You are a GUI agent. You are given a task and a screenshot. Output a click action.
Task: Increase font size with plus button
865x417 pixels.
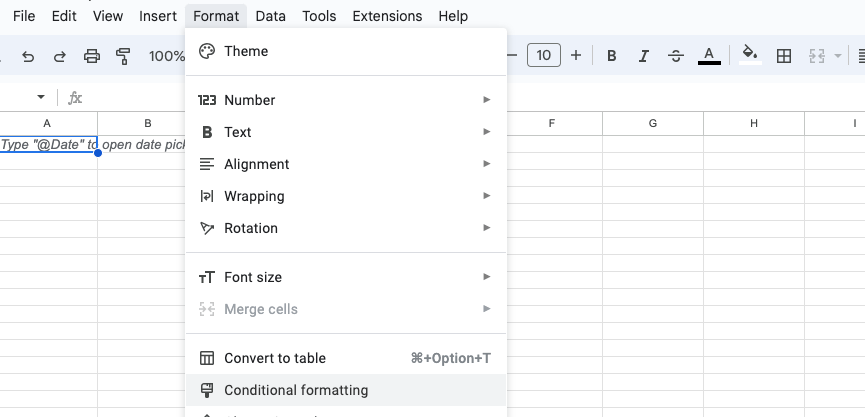pos(575,55)
